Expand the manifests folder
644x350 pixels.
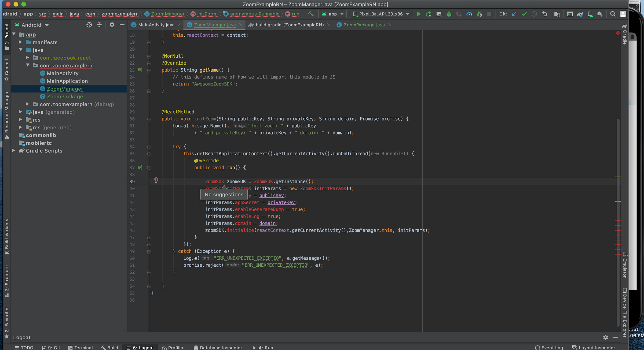20,42
